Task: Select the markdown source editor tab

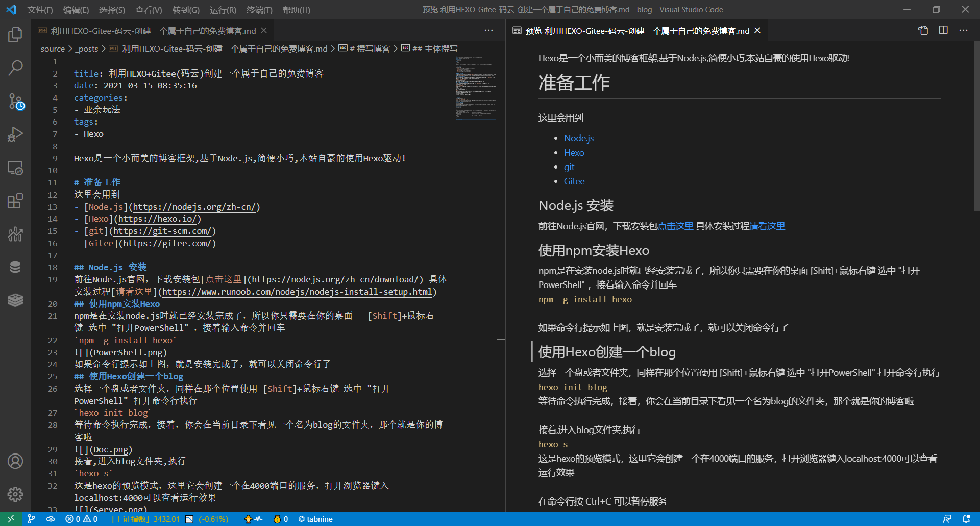Action: (153, 31)
